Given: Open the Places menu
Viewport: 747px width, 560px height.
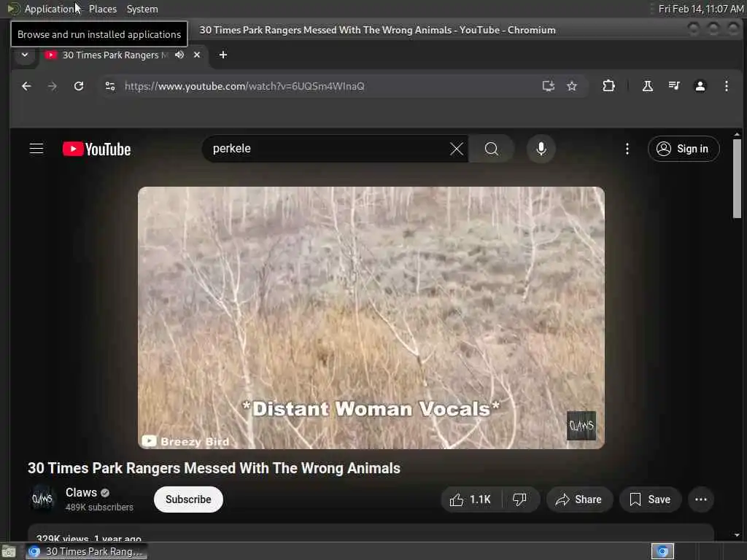Looking at the screenshot, I should coord(102,9).
